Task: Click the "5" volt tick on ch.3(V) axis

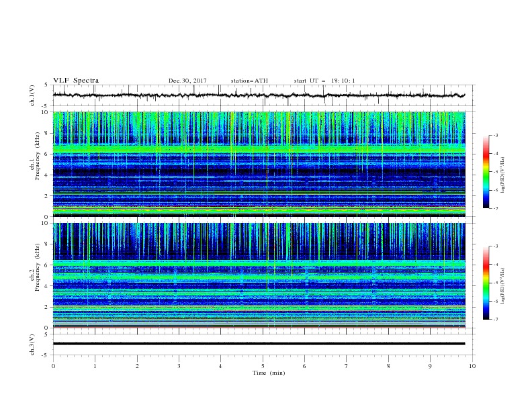Action: pyautogui.click(x=46, y=334)
